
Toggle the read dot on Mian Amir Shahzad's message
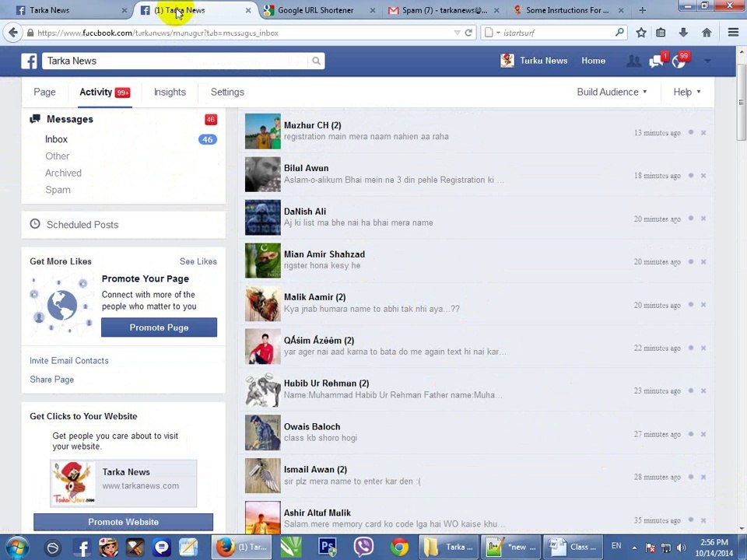click(x=691, y=261)
